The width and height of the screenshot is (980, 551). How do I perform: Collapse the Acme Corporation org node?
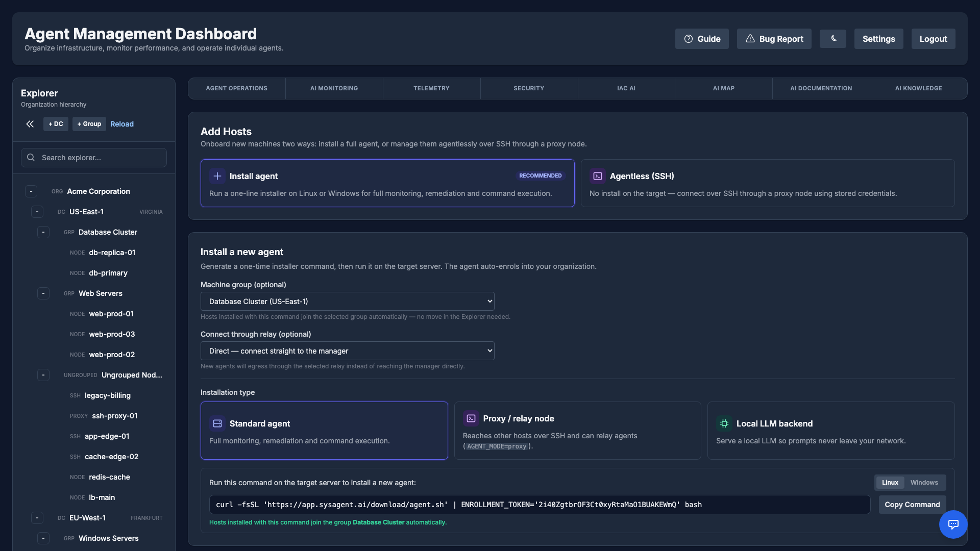[x=31, y=191]
